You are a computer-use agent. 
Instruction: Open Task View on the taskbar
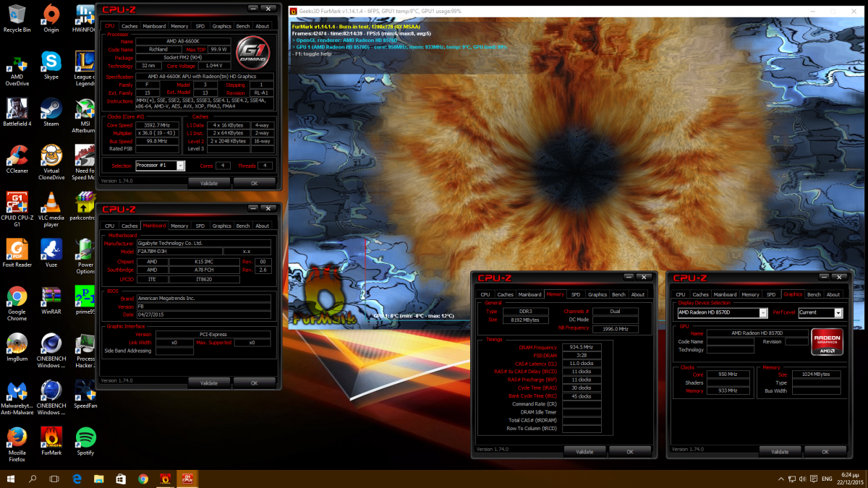pos(54,479)
